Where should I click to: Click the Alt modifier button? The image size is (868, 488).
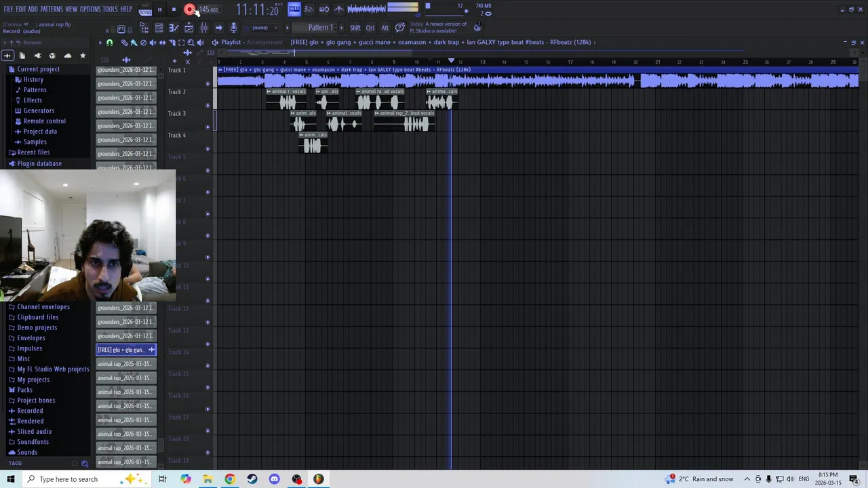point(385,28)
